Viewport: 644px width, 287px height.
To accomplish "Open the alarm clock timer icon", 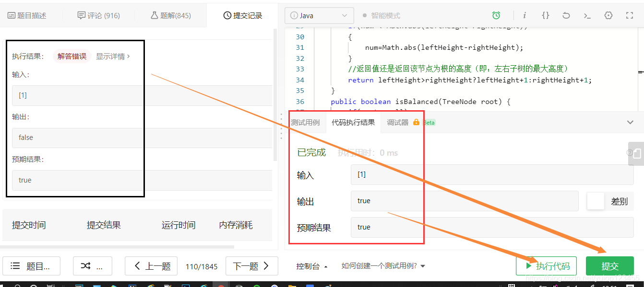I will (x=496, y=15).
